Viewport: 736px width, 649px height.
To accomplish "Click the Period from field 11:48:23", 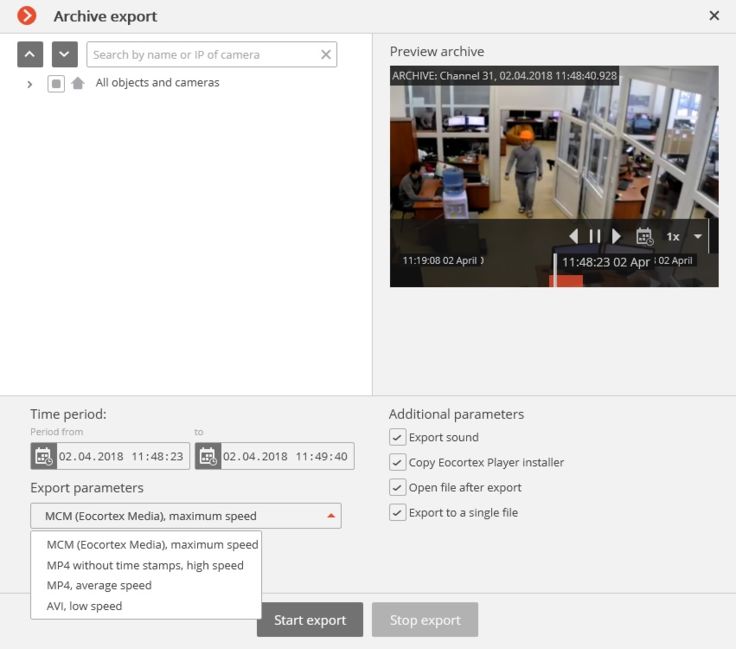I will [x=123, y=456].
